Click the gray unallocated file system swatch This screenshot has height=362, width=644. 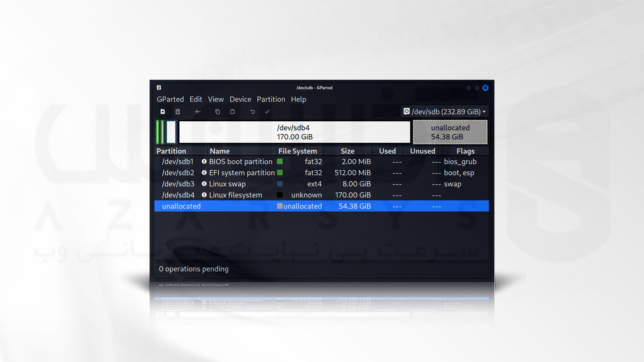click(280, 206)
